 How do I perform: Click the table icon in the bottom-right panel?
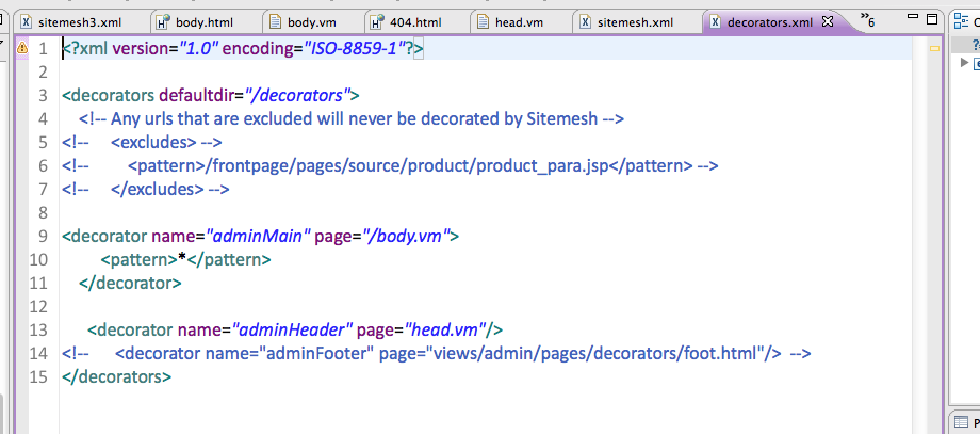click(x=961, y=422)
